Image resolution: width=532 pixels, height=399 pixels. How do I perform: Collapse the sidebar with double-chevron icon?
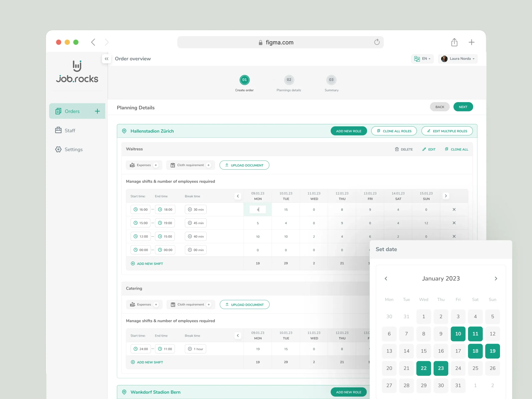click(106, 59)
